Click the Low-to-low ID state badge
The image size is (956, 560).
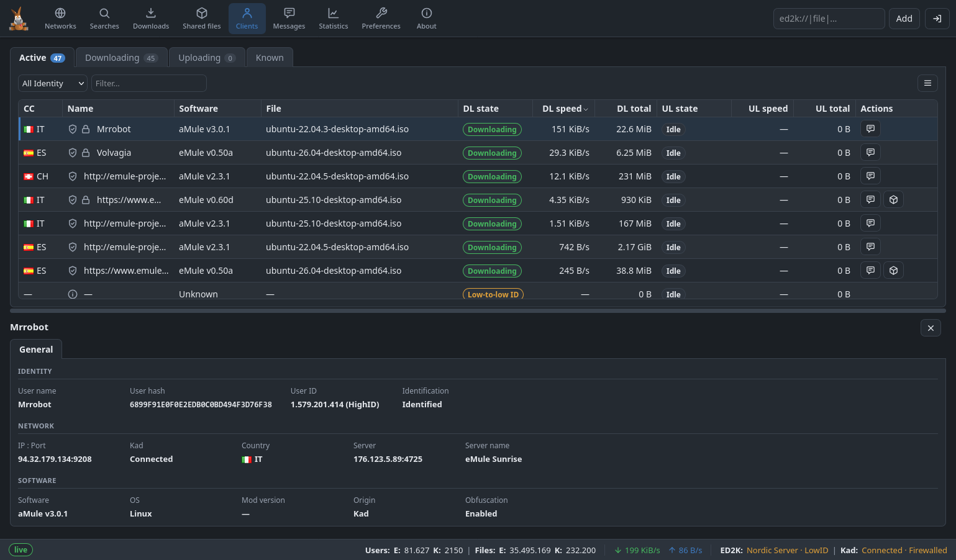pyautogui.click(x=493, y=294)
